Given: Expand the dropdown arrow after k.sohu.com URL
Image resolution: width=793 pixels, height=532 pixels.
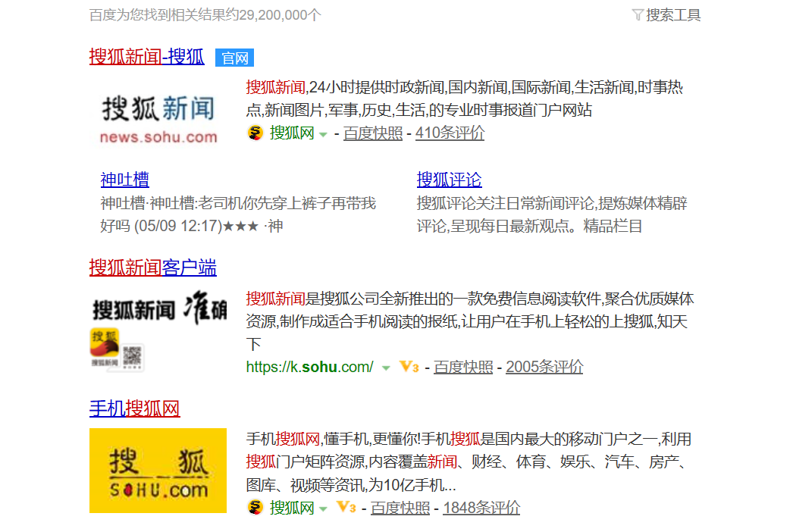Looking at the screenshot, I should click(386, 368).
